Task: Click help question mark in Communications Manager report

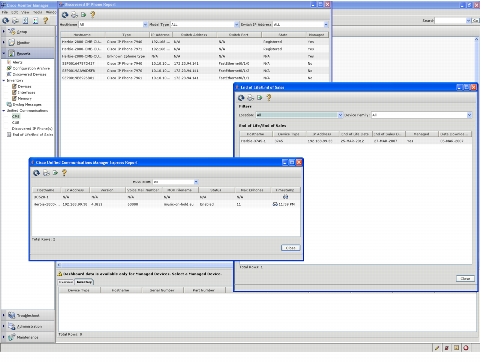Action: pos(64,173)
